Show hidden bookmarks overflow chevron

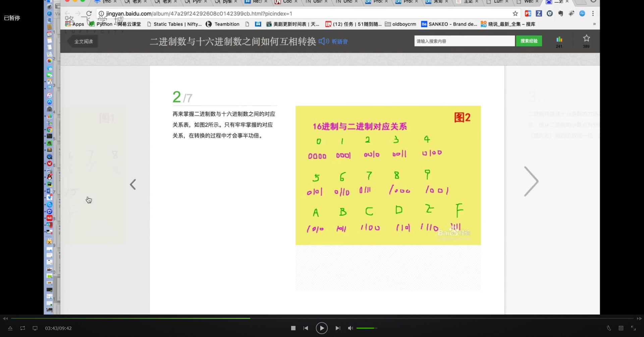tap(594, 24)
